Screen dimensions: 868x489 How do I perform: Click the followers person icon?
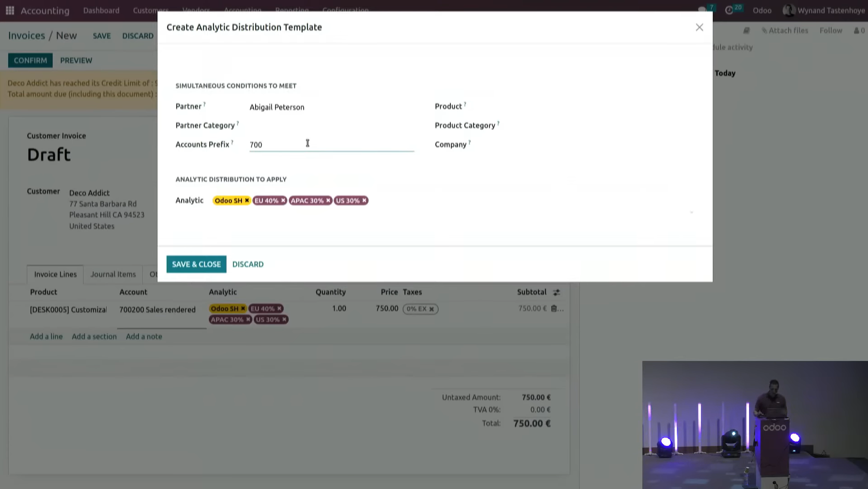point(857,30)
